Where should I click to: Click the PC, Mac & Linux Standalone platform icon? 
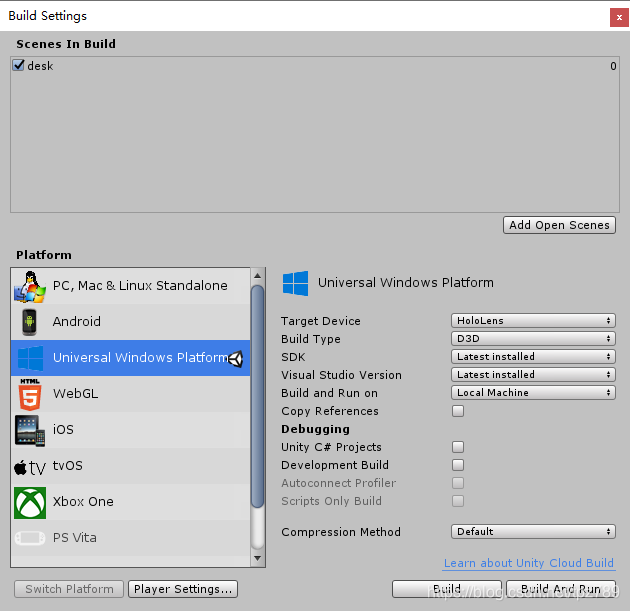(30, 286)
